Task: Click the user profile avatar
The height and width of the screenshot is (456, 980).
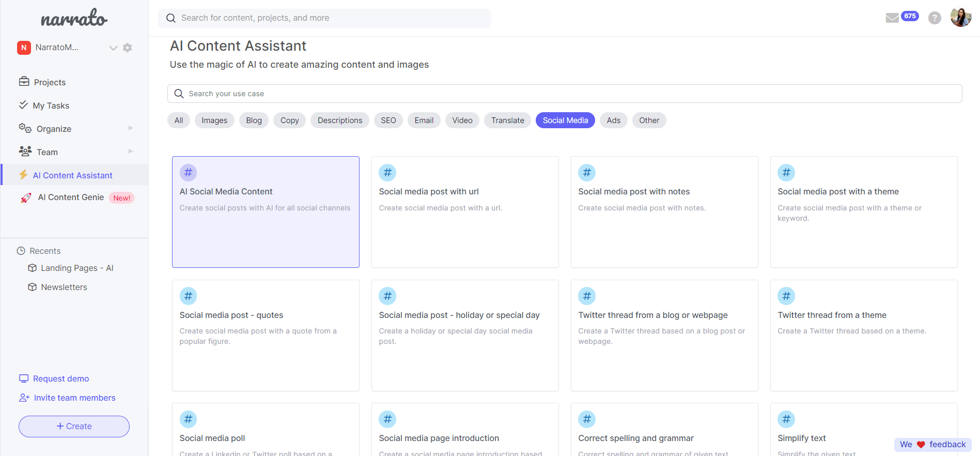Action: (x=960, y=18)
